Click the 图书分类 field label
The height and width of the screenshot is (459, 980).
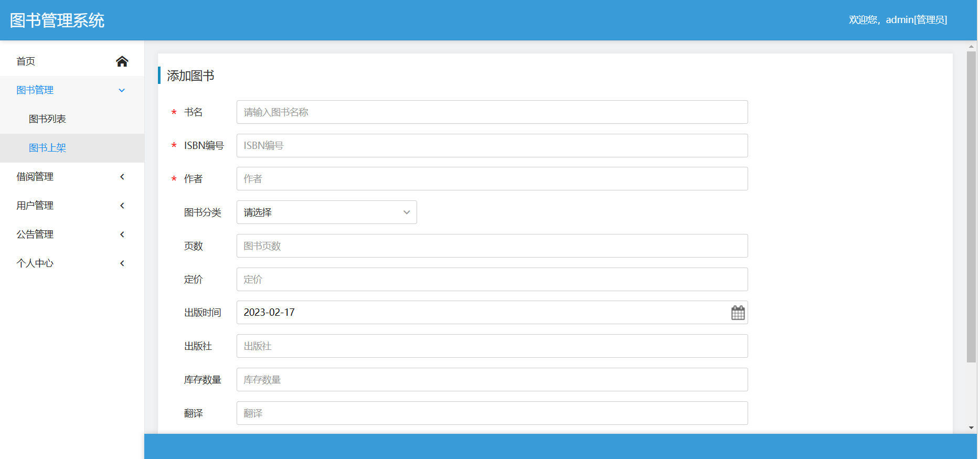[203, 212]
